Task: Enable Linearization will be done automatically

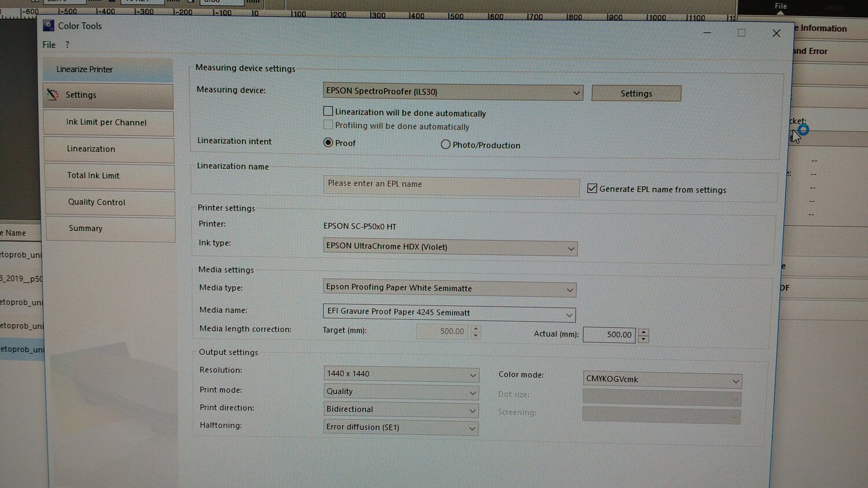Action: [328, 111]
